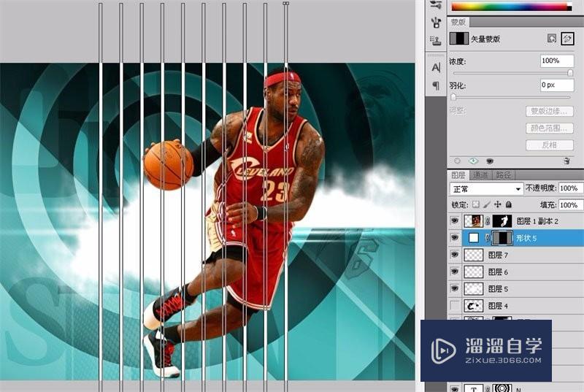
Task: Delete the mask with the trash icon
Action: point(566,161)
